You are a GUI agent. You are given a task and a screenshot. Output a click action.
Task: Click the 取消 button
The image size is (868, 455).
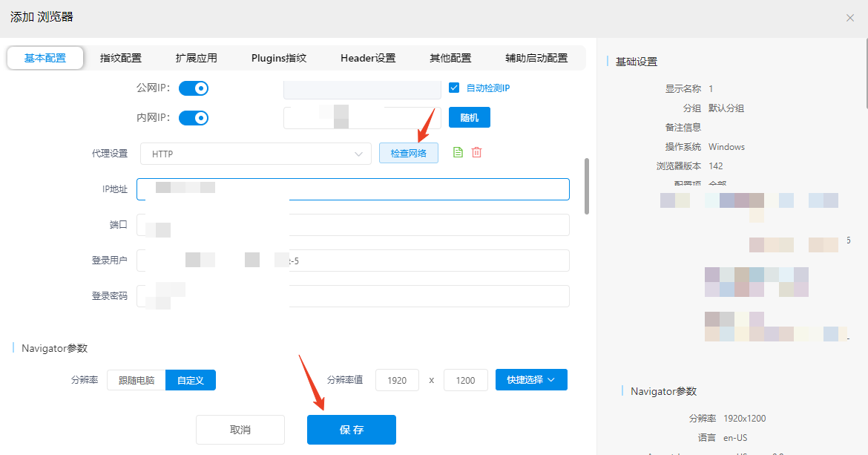click(240, 430)
